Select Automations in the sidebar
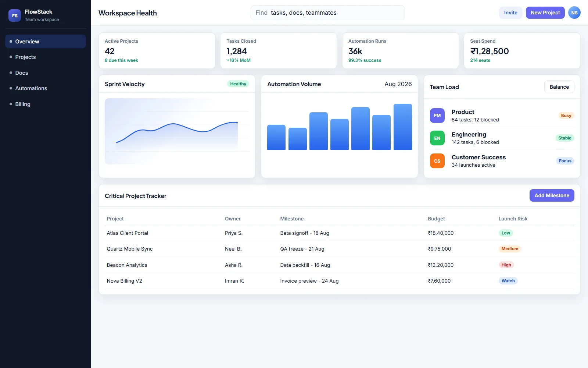The height and width of the screenshot is (368, 588). click(x=46, y=88)
